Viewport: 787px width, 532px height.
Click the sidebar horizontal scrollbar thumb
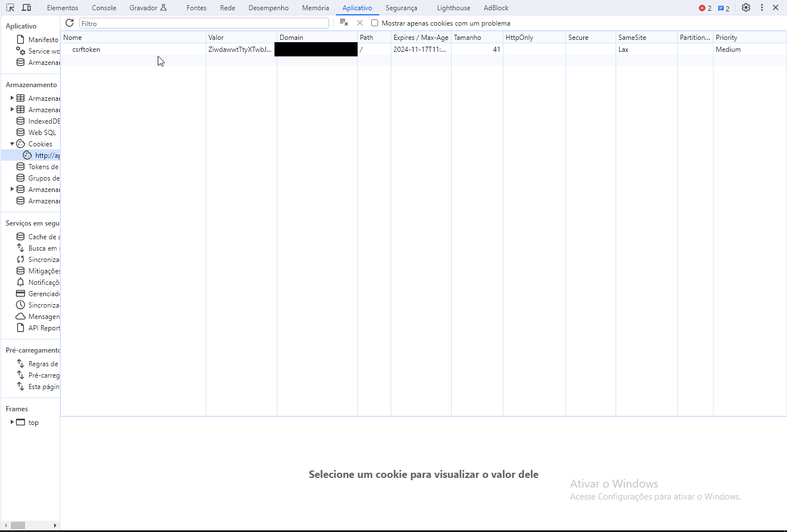pyautogui.click(x=18, y=525)
